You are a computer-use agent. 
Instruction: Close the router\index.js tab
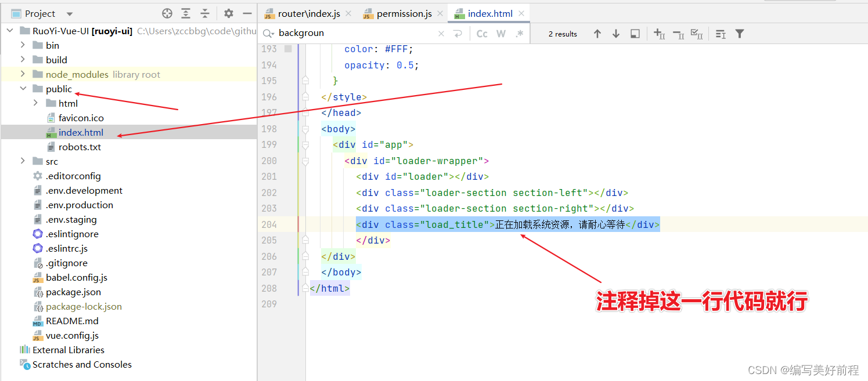point(348,14)
